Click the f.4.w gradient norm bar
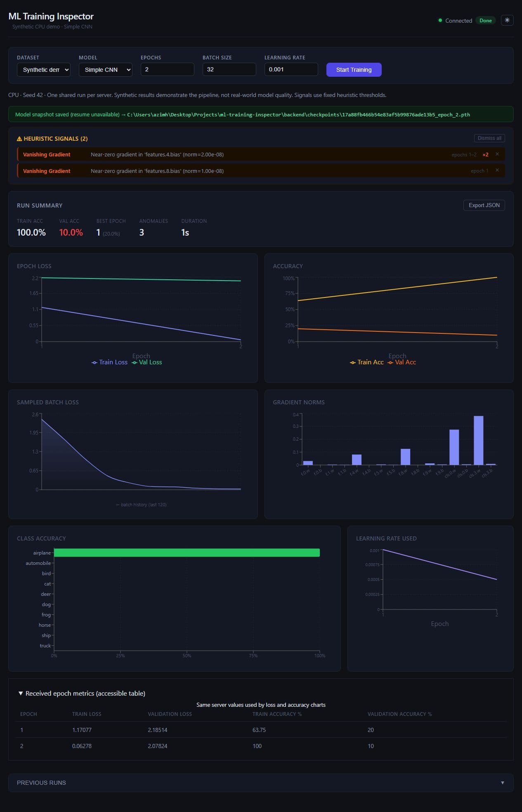522x812 pixels. (x=357, y=460)
